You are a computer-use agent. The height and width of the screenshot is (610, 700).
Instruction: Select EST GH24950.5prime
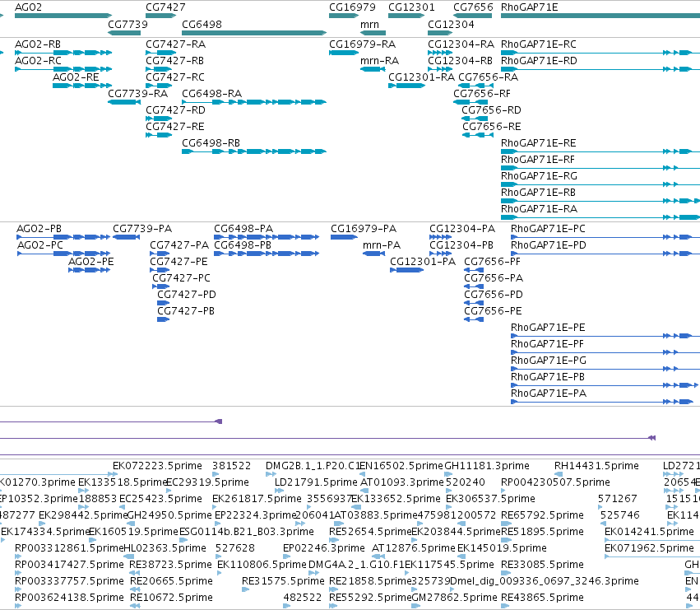pos(169,515)
